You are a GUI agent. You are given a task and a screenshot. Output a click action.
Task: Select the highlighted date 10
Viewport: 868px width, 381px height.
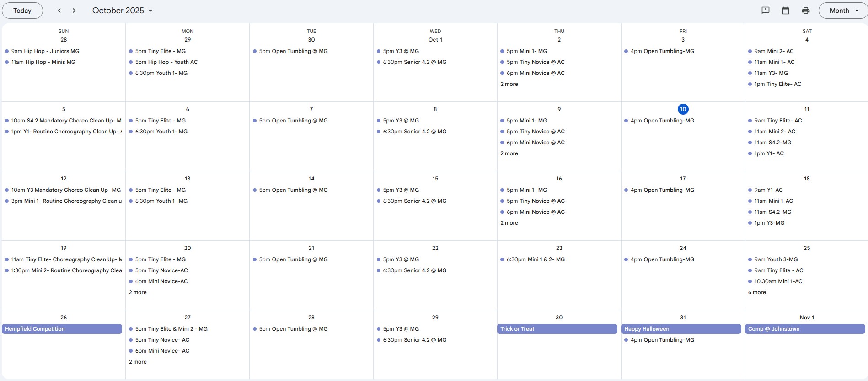(x=683, y=109)
